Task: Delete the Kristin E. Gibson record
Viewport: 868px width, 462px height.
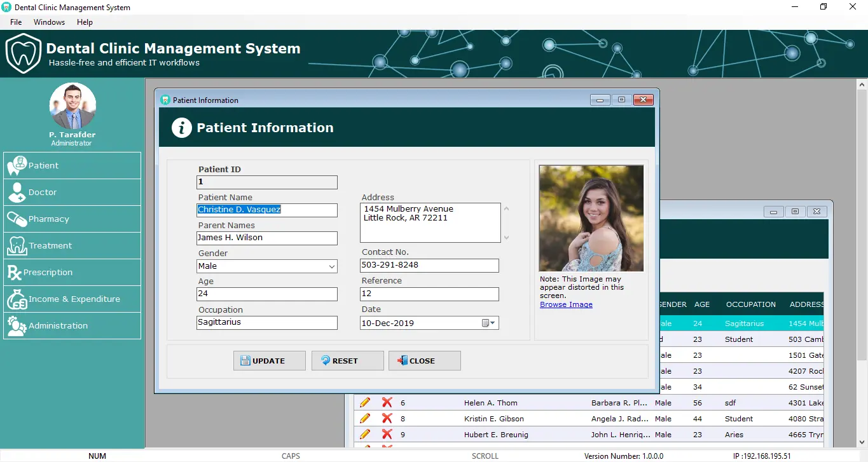Action: (387, 418)
